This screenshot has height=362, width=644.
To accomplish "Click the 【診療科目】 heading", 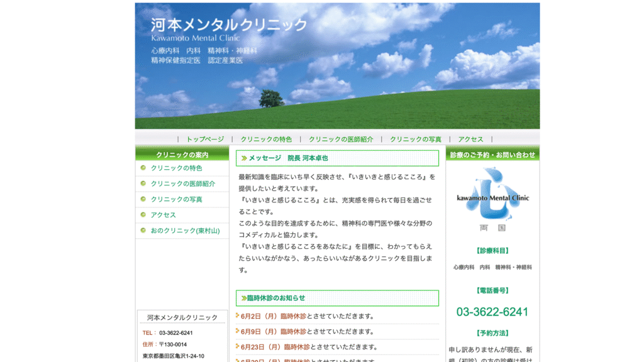I will [492, 250].
